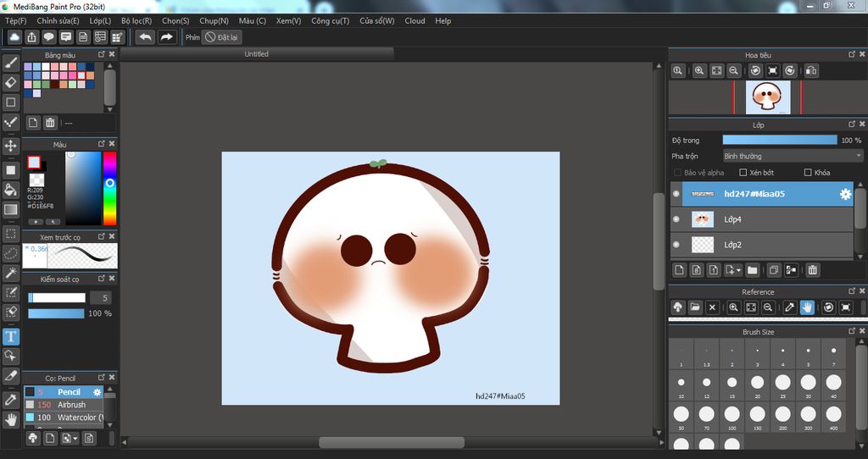Open the Cloud menu
The width and height of the screenshot is (868, 459).
415,20
